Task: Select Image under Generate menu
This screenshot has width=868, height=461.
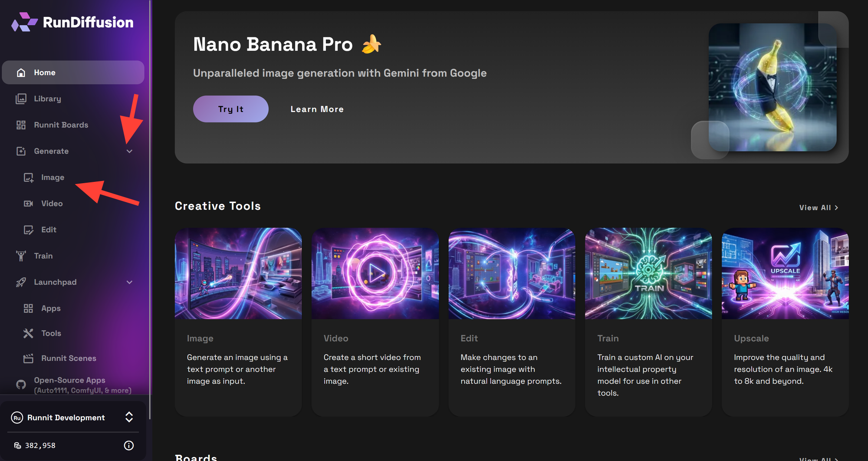Action: coord(53,178)
